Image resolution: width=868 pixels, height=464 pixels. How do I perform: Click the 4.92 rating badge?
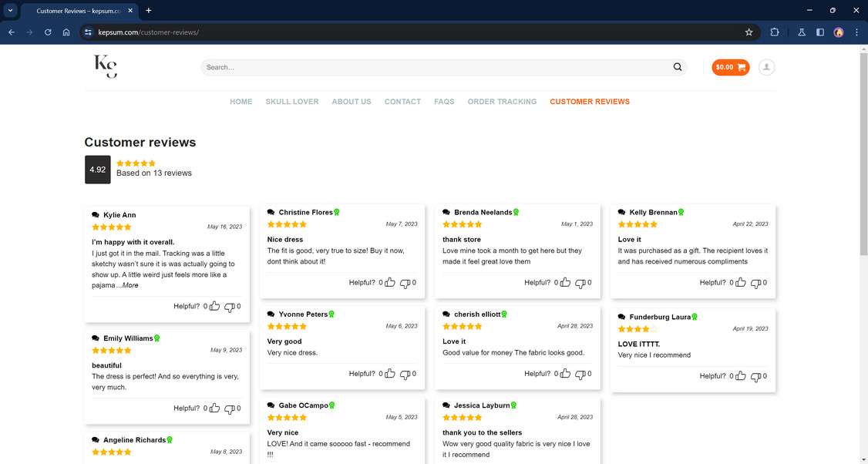point(97,170)
